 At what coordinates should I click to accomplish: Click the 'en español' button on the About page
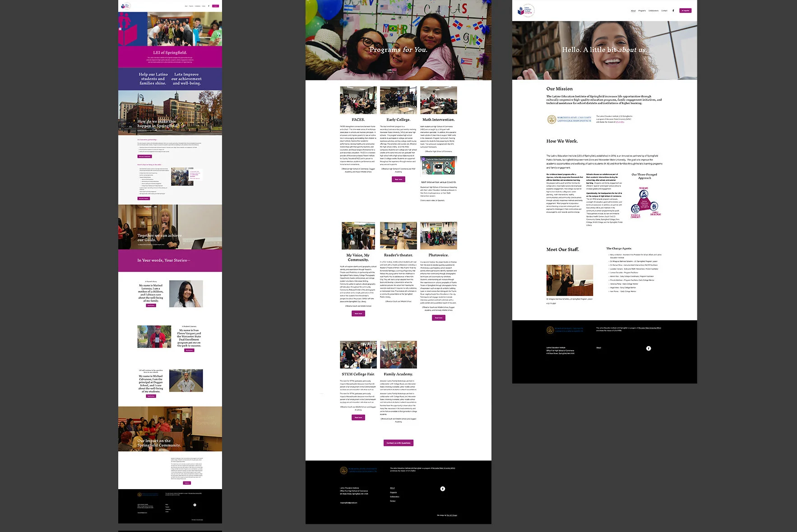(x=685, y=10)
